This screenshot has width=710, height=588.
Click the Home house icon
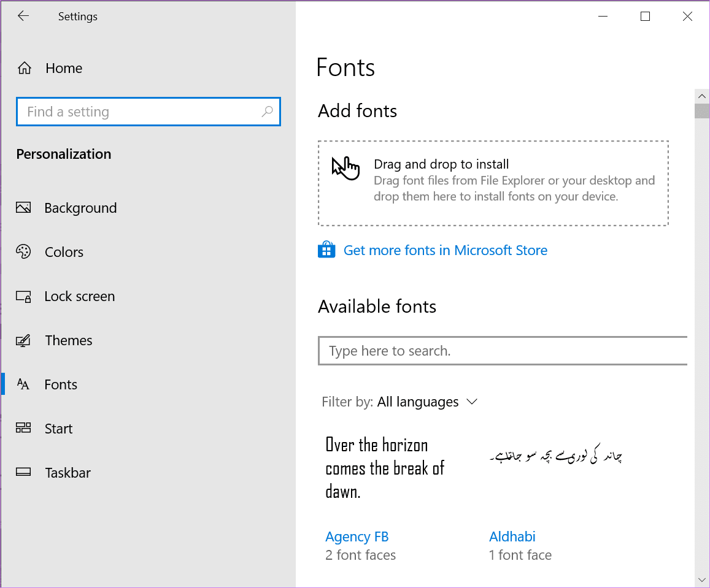[x=25, y=68]
